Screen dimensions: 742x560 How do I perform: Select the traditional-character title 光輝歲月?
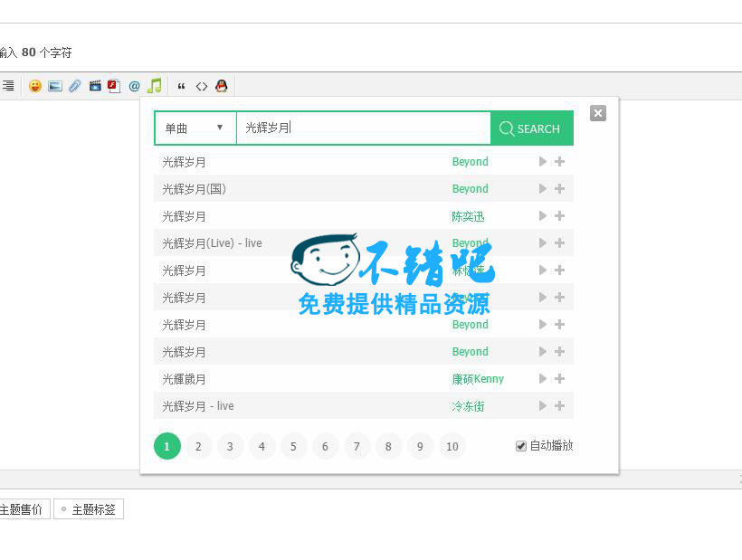(x=184, y=379)
